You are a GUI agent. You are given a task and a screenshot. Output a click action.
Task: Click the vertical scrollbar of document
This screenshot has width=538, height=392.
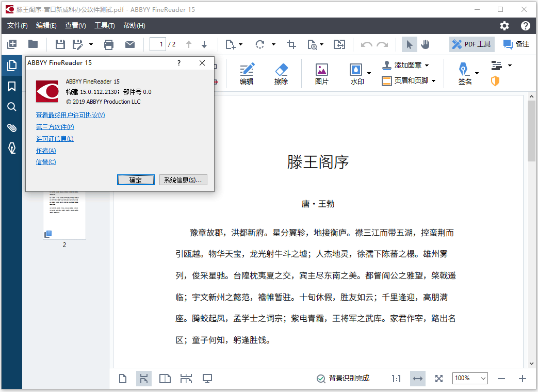[532, 232]
